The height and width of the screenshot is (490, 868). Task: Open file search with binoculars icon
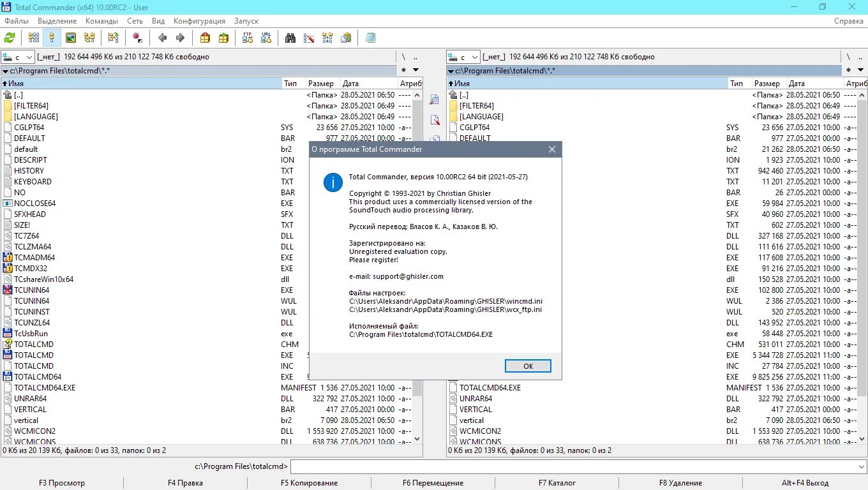(290, 38)
